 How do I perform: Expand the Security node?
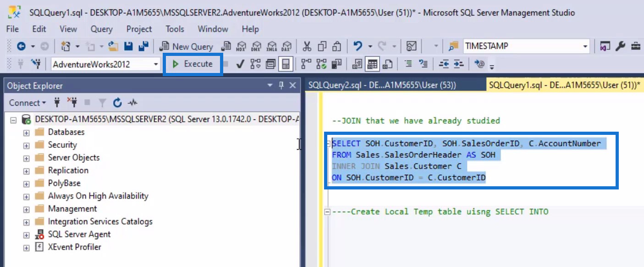point(26,145)
